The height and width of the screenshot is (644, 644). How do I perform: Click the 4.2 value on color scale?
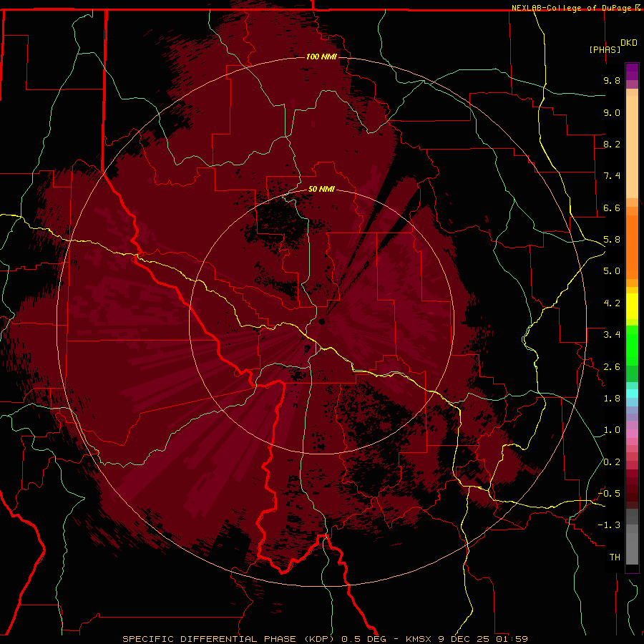(x=612, y=303)
